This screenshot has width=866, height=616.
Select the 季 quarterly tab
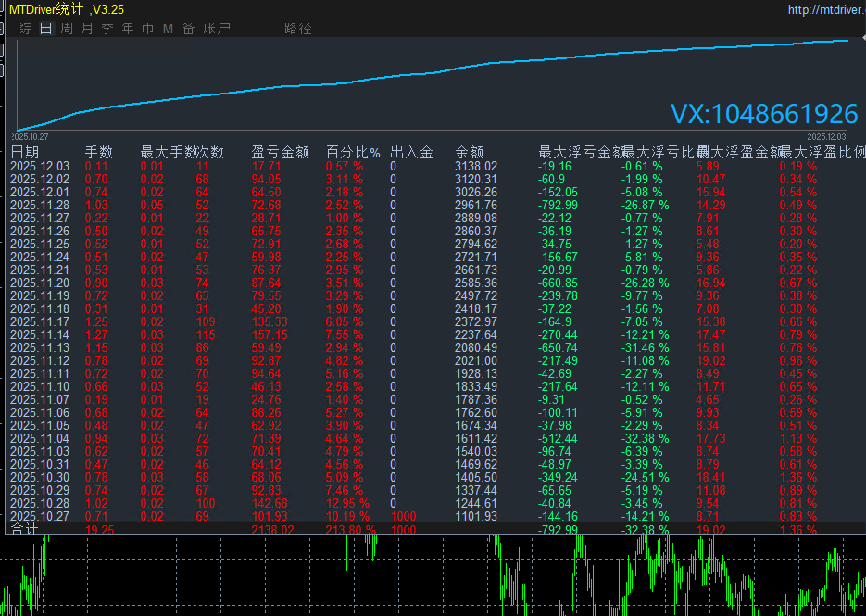click(107, 29)
